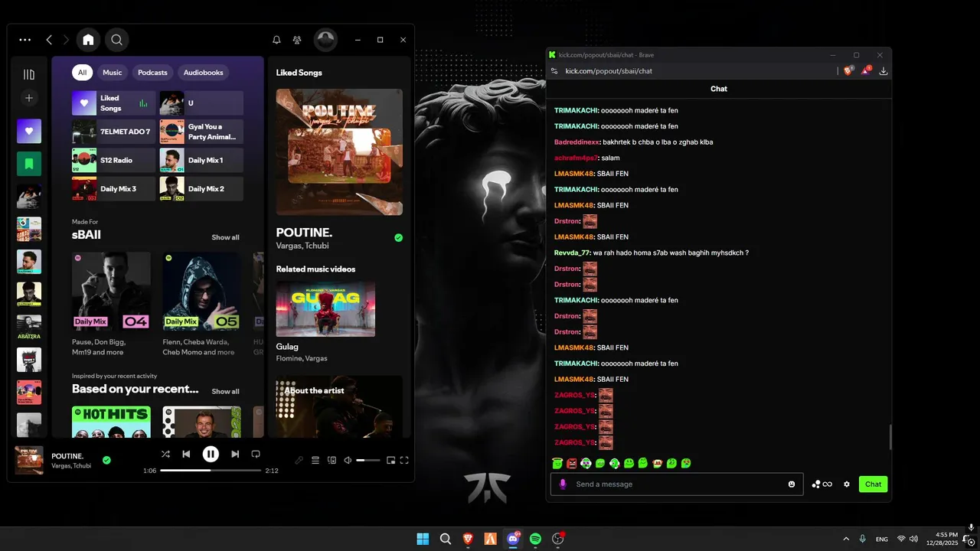Pick the red angry quick emote

(571, 463)
